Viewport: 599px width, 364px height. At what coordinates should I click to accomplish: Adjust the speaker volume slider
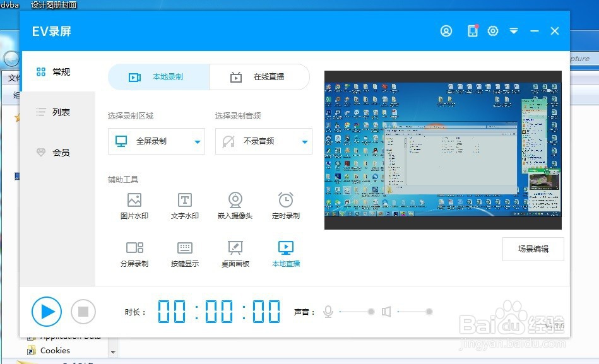pos(415,312)
